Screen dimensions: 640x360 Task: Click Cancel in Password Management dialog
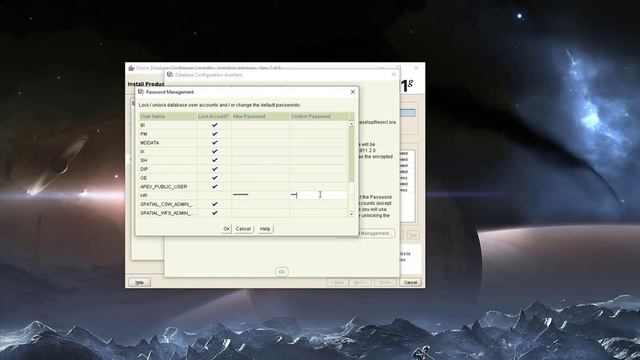click(243, 229)
